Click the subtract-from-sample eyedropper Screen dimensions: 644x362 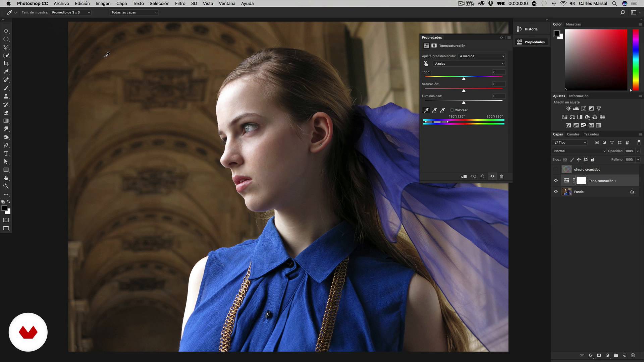pos(442,110)
